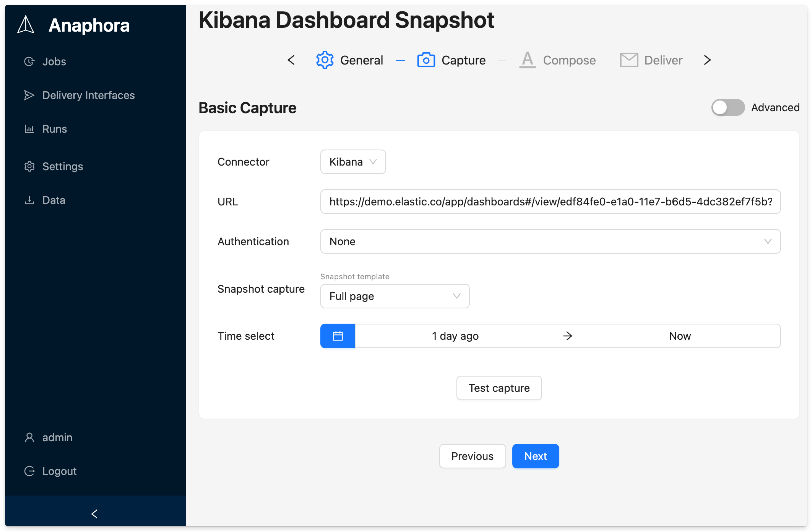Open the Snapshot template dropdown

tap(395, 296)
